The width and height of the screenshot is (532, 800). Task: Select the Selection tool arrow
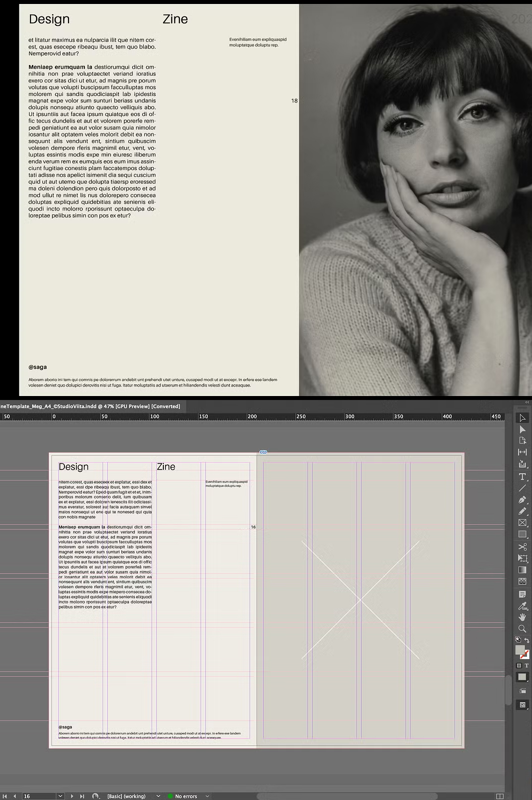(x=523, y=418)
